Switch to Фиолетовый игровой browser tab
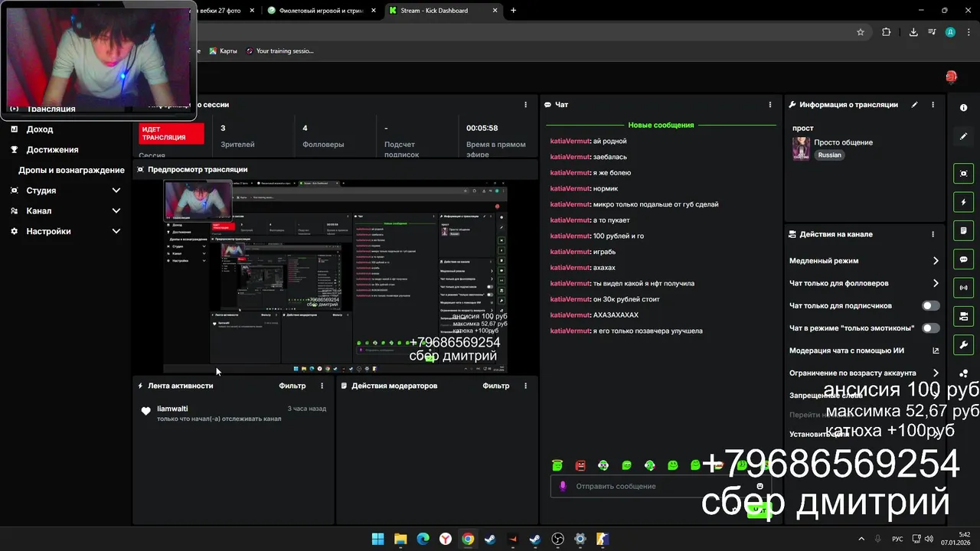The image size is (980, 551). coord(320,11)
